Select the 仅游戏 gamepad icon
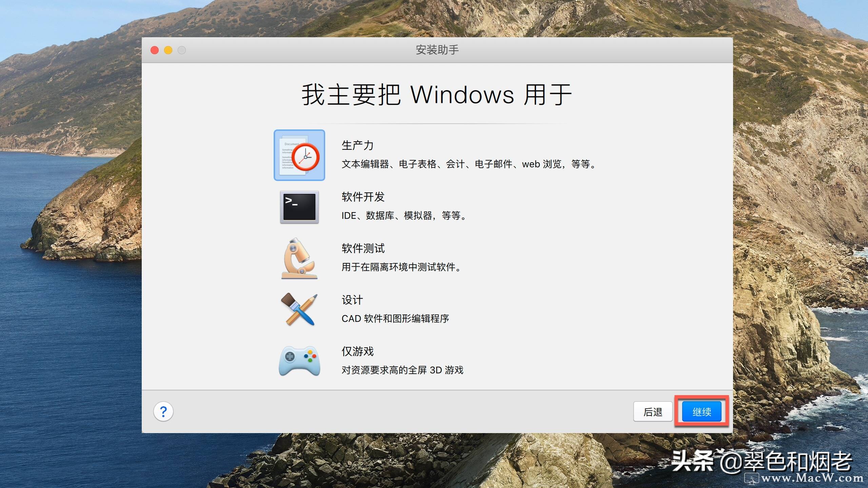Image resolution: width=868 pixels, height=488 pixels. tap(299, 360)
